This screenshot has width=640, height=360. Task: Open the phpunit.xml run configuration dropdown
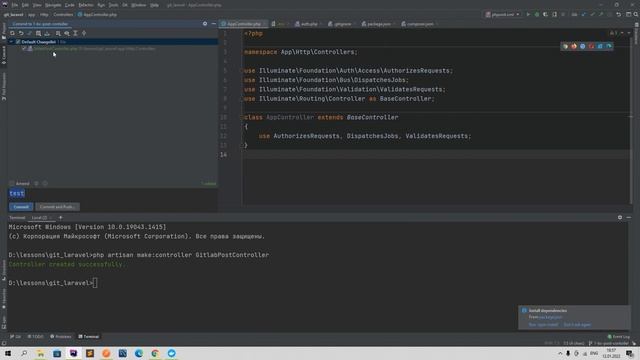pyautogui.click(x=502, y=14)
